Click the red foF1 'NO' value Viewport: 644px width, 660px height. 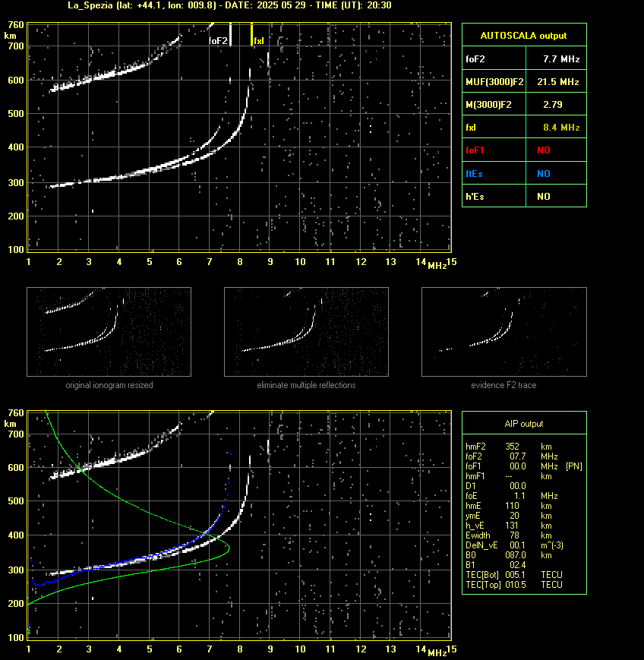click(544, 150)
